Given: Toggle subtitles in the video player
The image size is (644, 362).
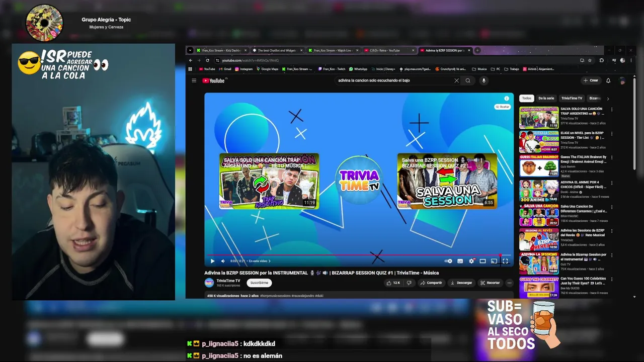Looking at the screenshot, I should coord(460,261).
